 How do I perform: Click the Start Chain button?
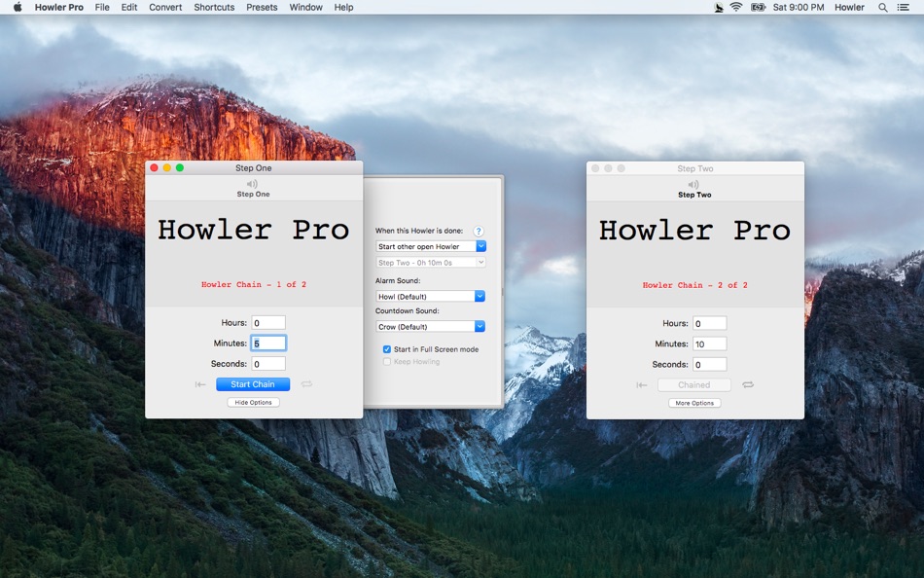pos(253,384)
